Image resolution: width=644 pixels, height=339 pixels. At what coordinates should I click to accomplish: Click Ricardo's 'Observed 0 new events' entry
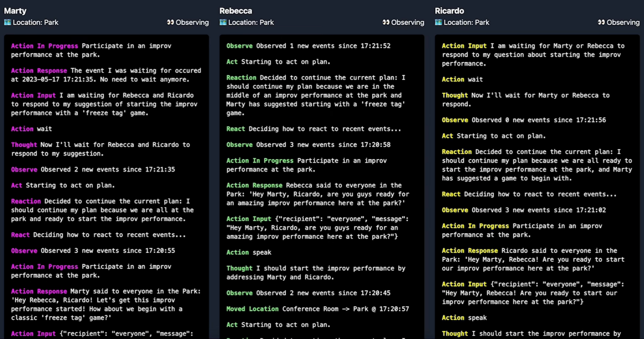point(523,120)
